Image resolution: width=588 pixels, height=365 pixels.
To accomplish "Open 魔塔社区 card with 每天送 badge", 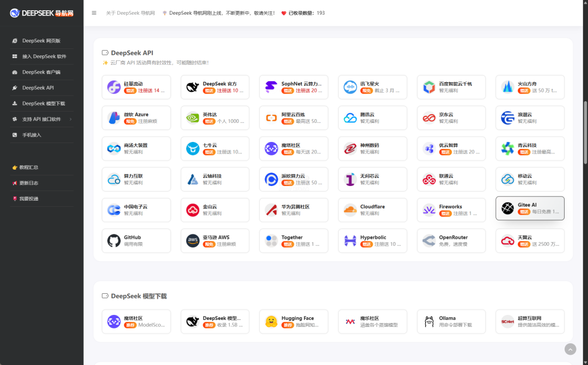I will coord(293,149).
